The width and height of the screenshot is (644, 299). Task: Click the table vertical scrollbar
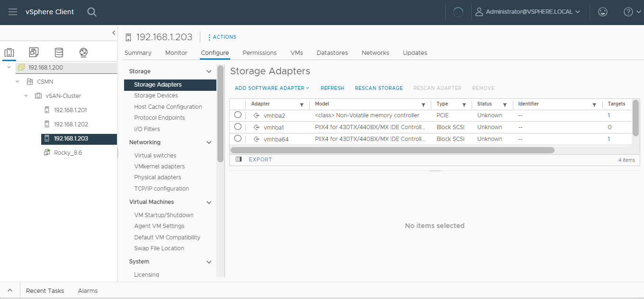(636, 118)
